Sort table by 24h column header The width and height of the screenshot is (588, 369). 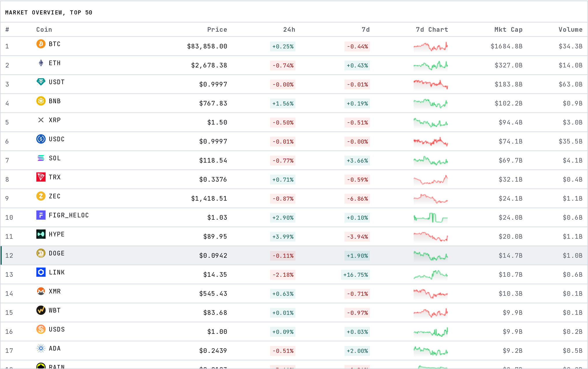click(289, 29)
